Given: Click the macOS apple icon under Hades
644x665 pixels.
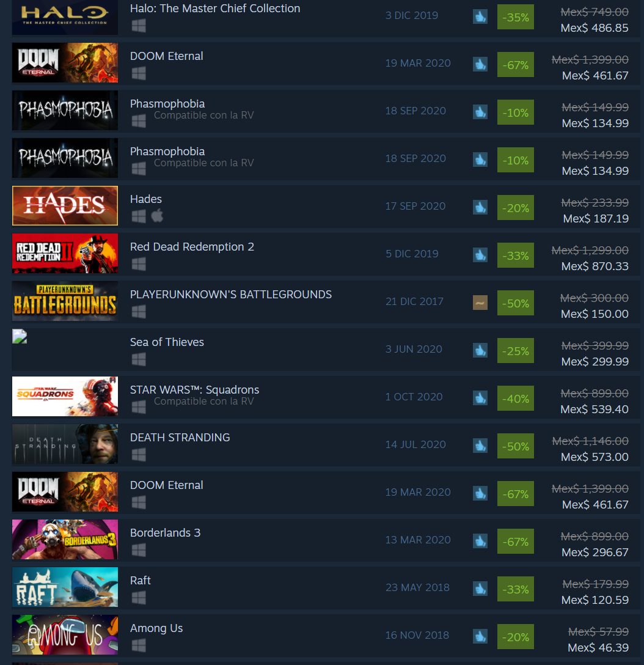Looking at the screenshot, I should click(x=157, y=216).
